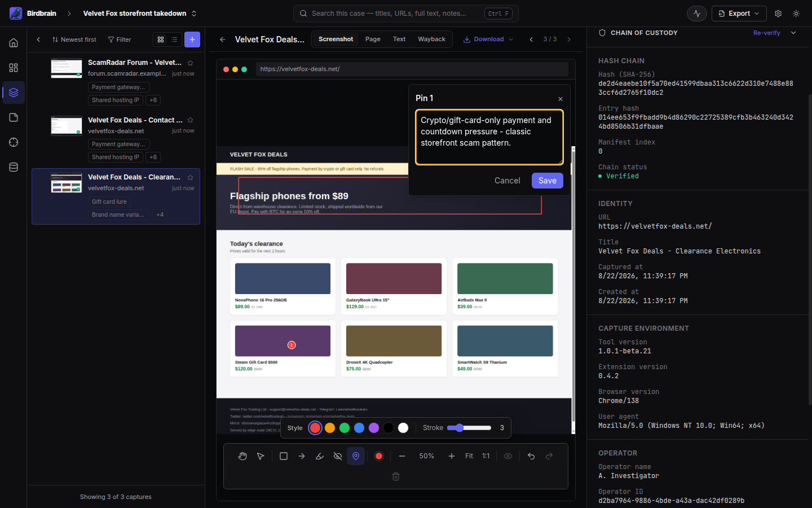812x508 pixels.
Task: Switch captures to list view
Action: (x=174, y=40)
